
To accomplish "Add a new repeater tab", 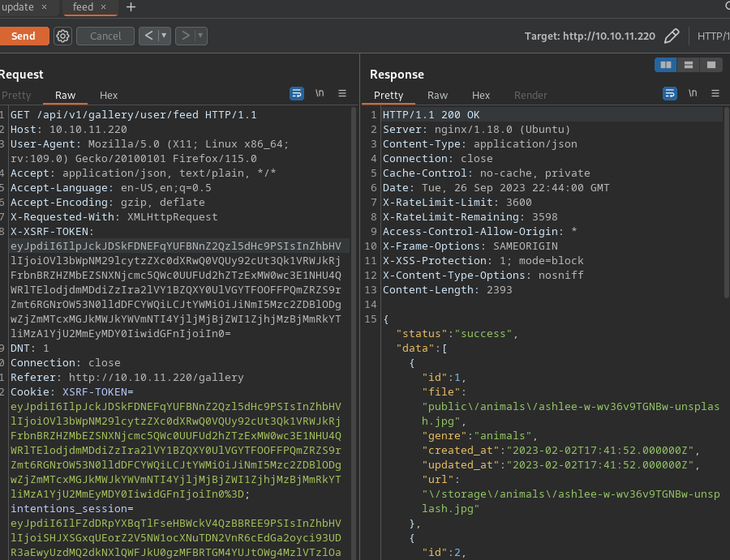I will tap(131, 7).
